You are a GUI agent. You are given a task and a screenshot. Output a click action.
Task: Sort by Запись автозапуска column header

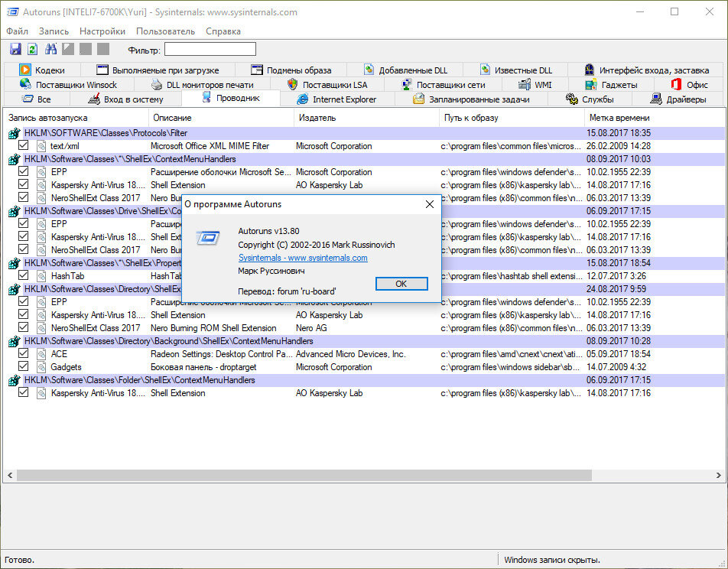(76, 118)
